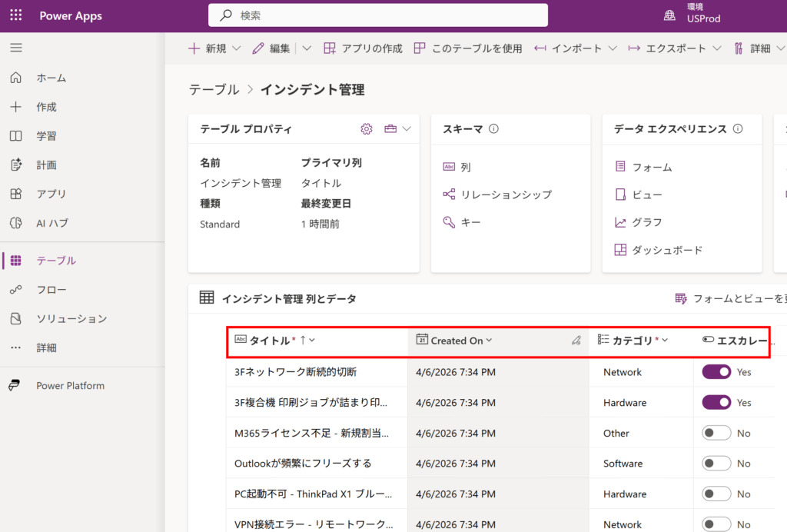Click the pencil icon in Created On column
The width and height of the screenshot is (787, 532).
point(576,341)
